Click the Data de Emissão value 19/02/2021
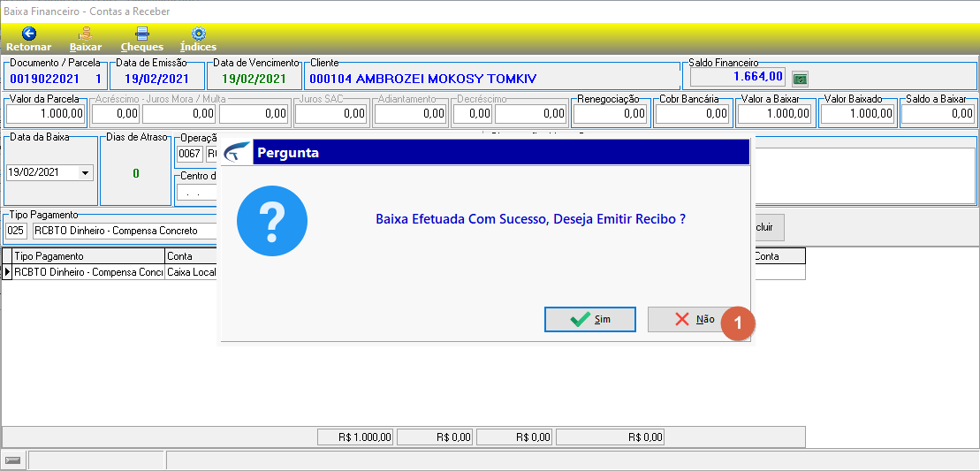 [x=156, y=79]
